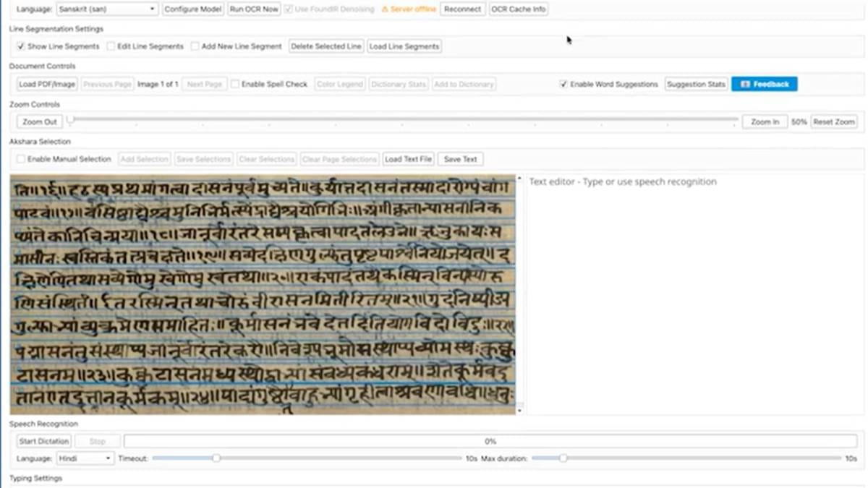The height and width of the screenshot is (488, 868).
Task: Enable the Show Line Segments checkbox
Action: [x=21, y=46]
